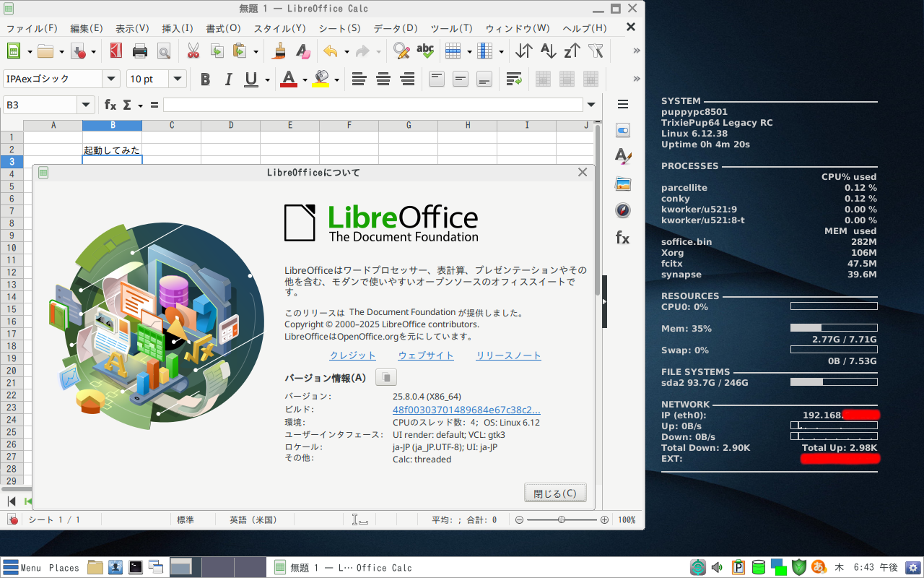Click the クレジット link
Screen dimensions: 924x578
pos(353,355)
